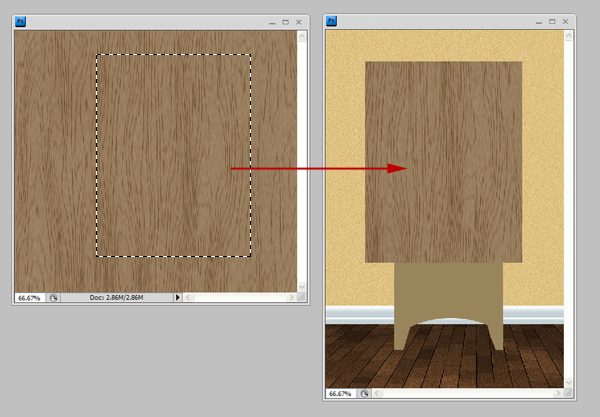Click the tan table leg shape
The height and width of the screenshot is (417, 600).
coord(444,290)
